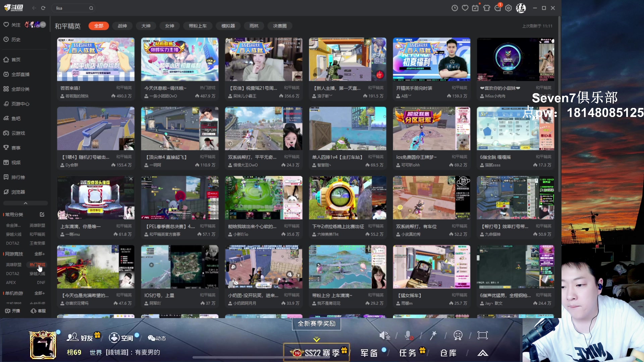The height and width of the screenshot is (362, 644).
Task: Select the 女神 filter tab
Action: pos(169,26)
